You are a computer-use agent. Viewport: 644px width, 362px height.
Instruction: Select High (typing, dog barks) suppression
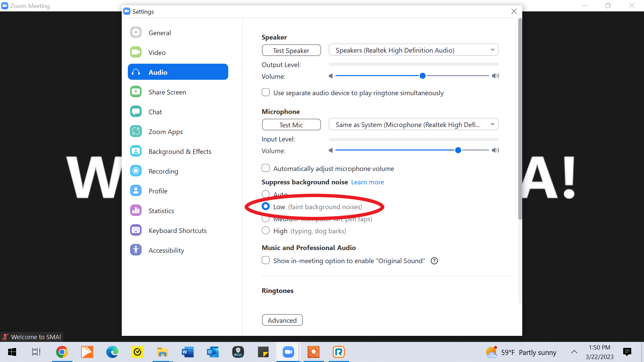point(266,230)
